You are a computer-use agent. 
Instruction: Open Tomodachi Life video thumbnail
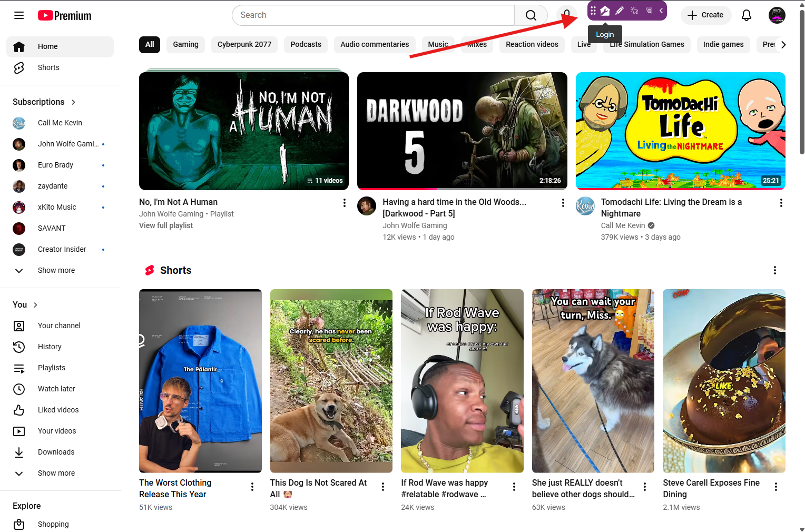[681, 131]
